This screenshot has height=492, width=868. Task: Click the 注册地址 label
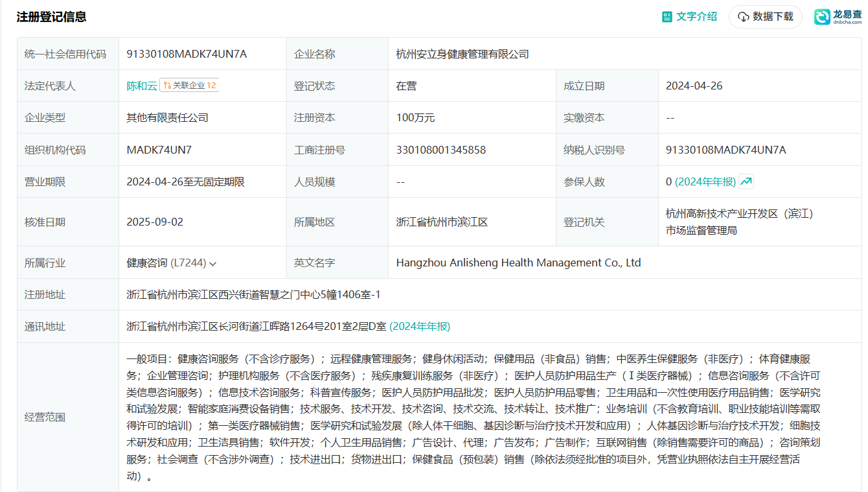click(45, 294)
